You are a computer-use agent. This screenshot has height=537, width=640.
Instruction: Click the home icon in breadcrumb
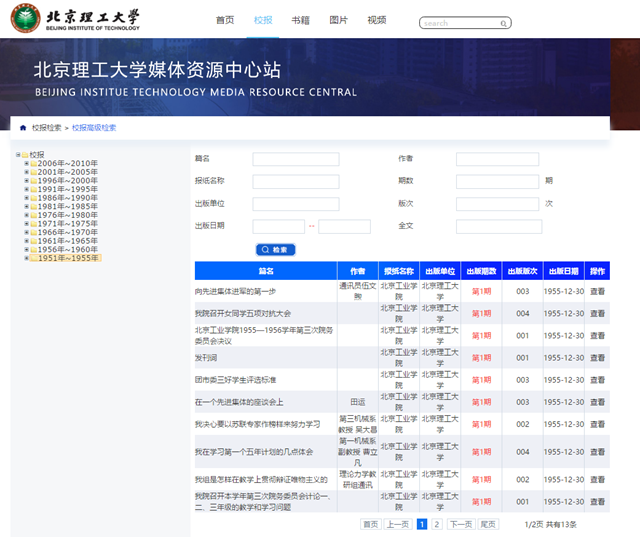pos(23,128)
